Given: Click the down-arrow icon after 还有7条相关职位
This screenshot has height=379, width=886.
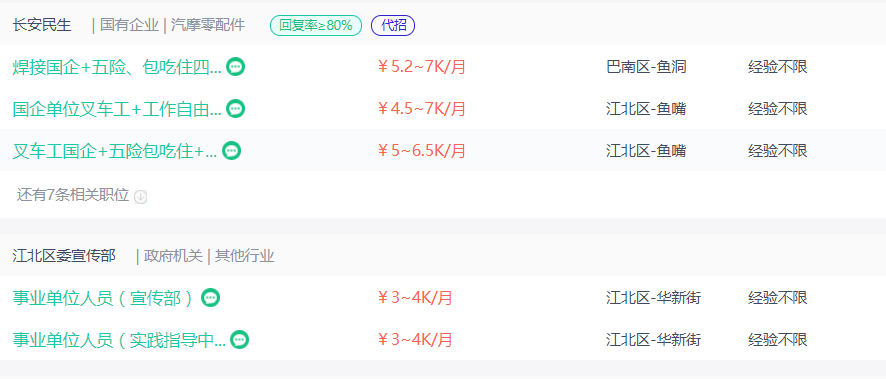Looking at the screenshot, I should (141, 197).
